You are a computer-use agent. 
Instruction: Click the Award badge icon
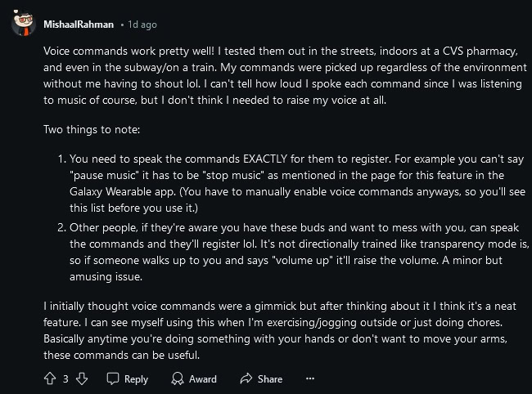pos(178,378)
